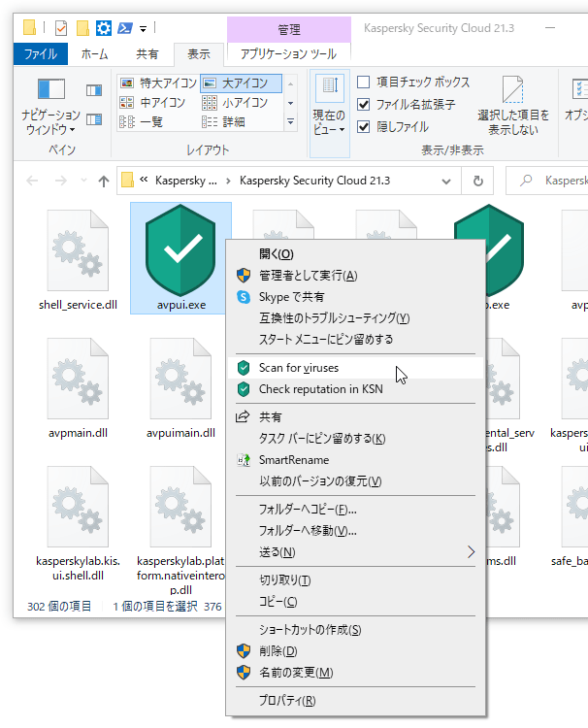Choose プロパティ(R) in the context menu
This screenshot has height=728, width=588.
coord(355,700)
